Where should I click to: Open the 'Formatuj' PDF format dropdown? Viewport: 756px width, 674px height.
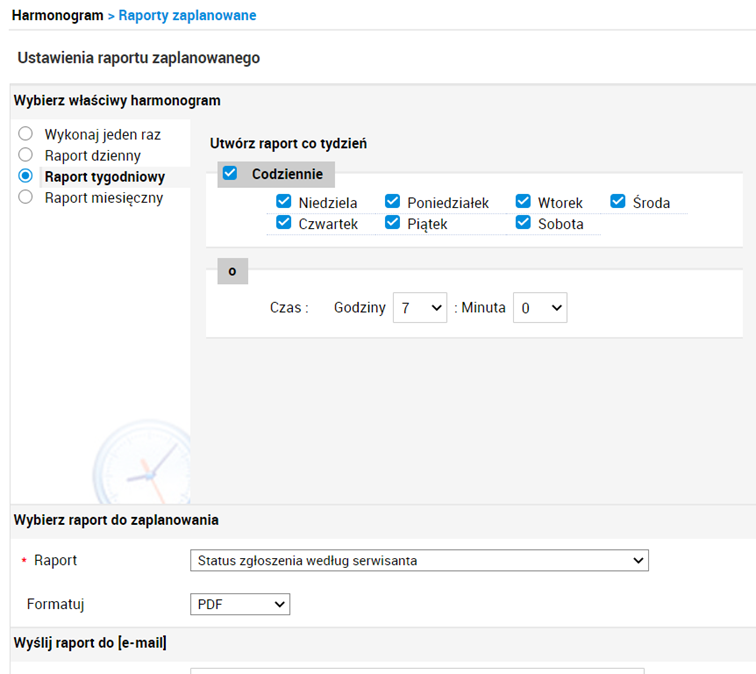click(240, 604)
